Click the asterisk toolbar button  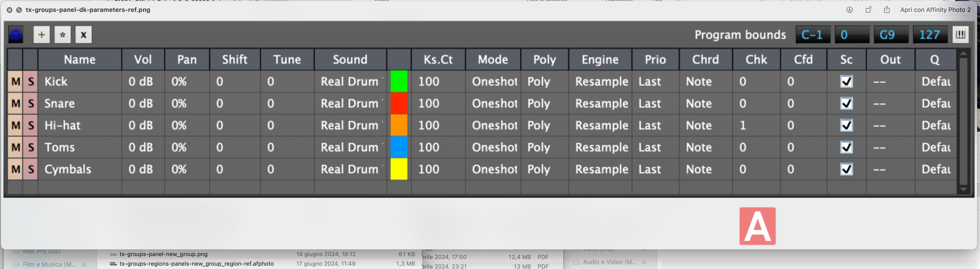pyautogui.click(x=63, y=35)
